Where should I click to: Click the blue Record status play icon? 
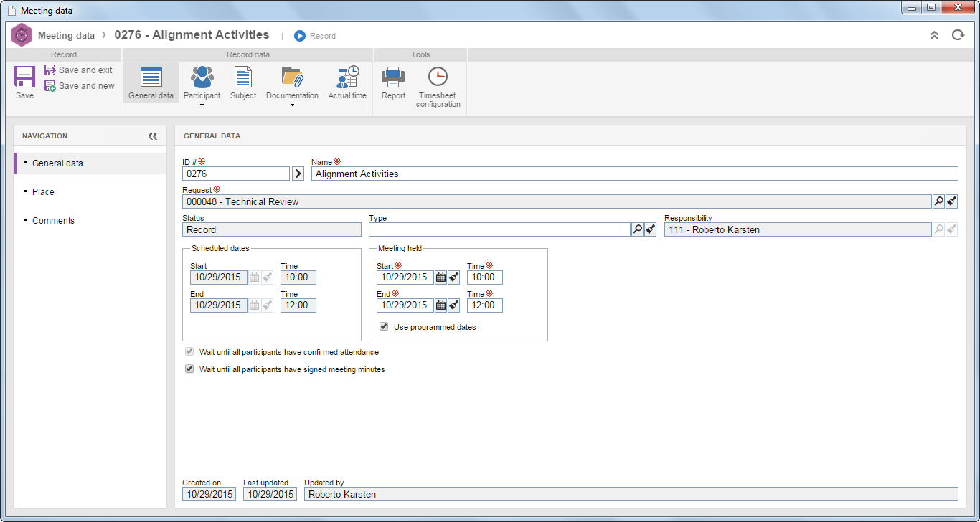pyautogui.click(x=300, y=36)
